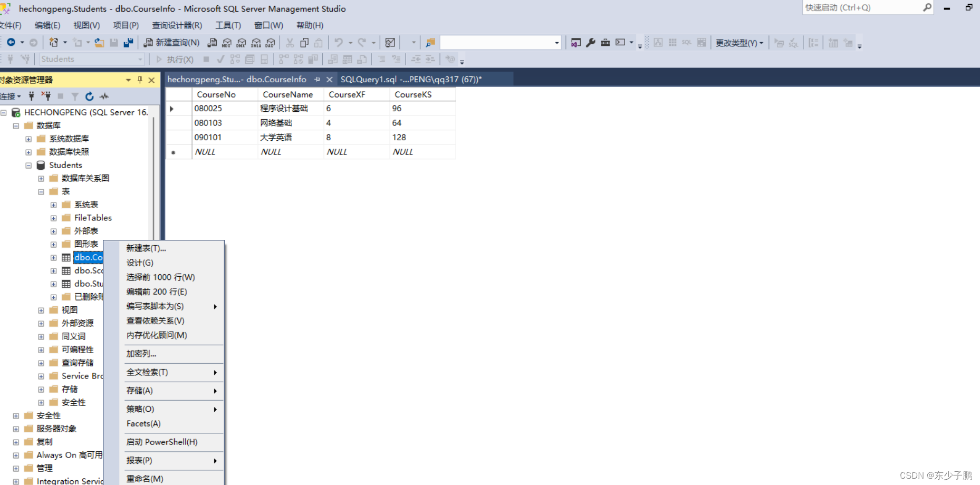Expand the 视图 folder in Object Explorer
The width and height of the screenshot is (980, 485).
(41, 310)
